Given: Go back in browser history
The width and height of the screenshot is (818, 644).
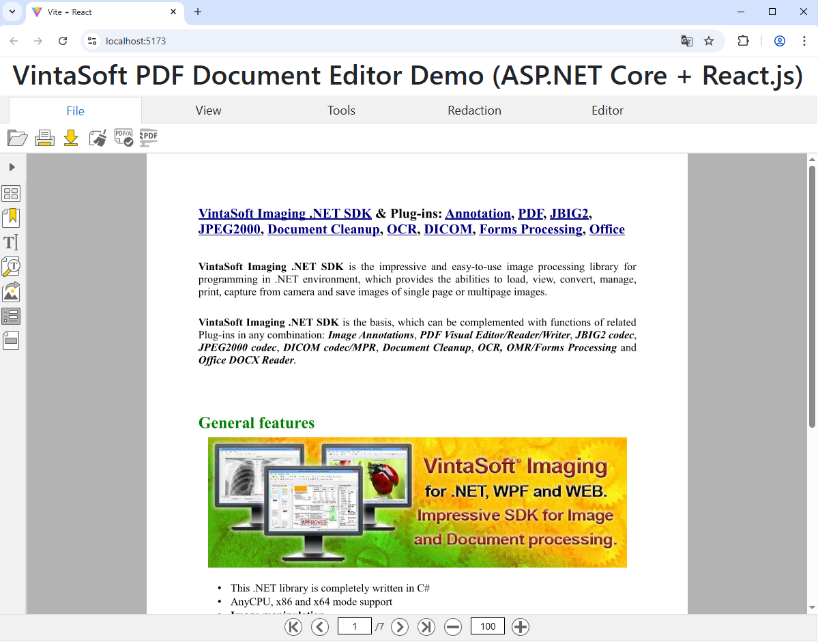Looking at the screenshot, I should [x=14, y=41].
